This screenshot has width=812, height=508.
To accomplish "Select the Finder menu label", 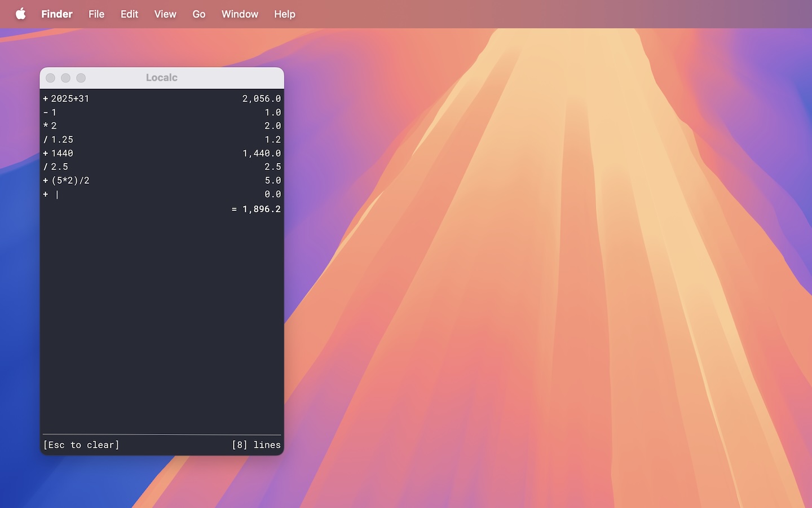I will pos(56,14).
